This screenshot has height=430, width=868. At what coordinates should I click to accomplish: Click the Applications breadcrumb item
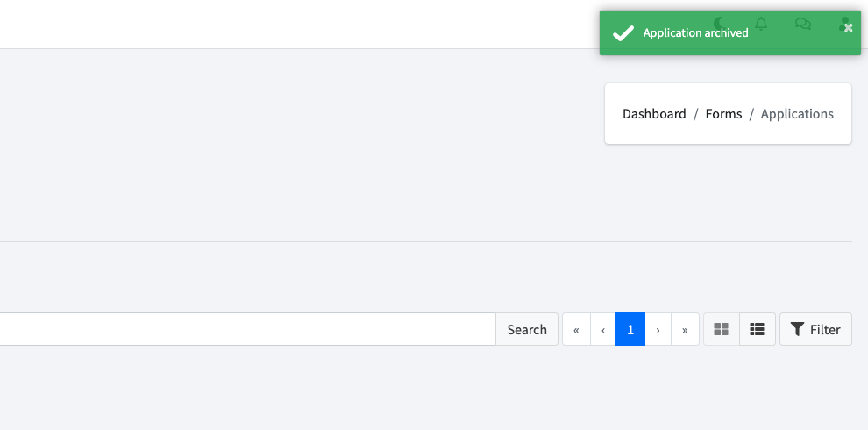797,114
